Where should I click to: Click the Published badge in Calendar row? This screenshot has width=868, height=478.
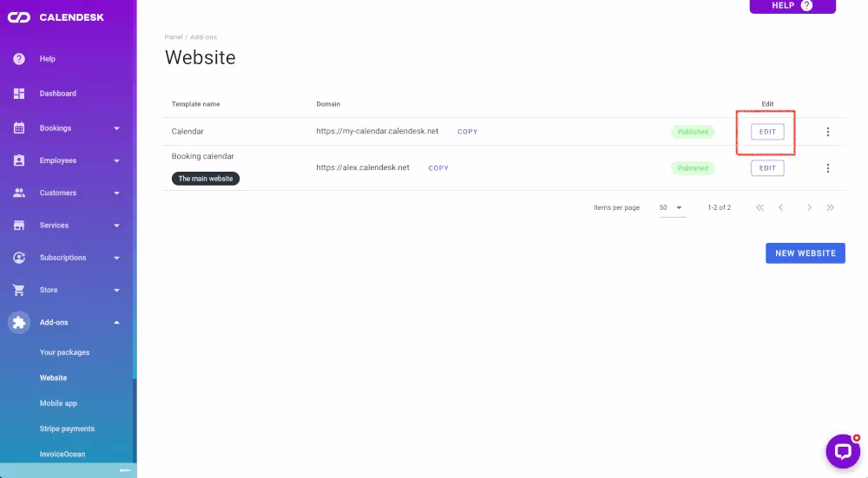coord(693,132)
